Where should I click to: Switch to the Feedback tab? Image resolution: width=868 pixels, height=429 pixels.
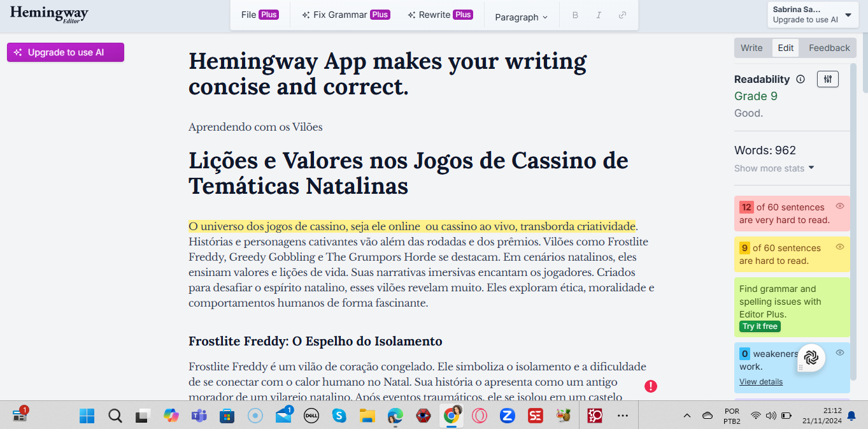tap(829, 48)
